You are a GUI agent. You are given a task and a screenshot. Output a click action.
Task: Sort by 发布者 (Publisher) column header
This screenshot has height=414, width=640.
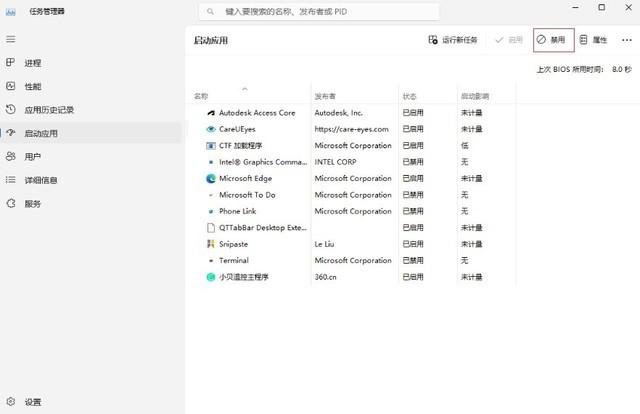tap(325, 96)
